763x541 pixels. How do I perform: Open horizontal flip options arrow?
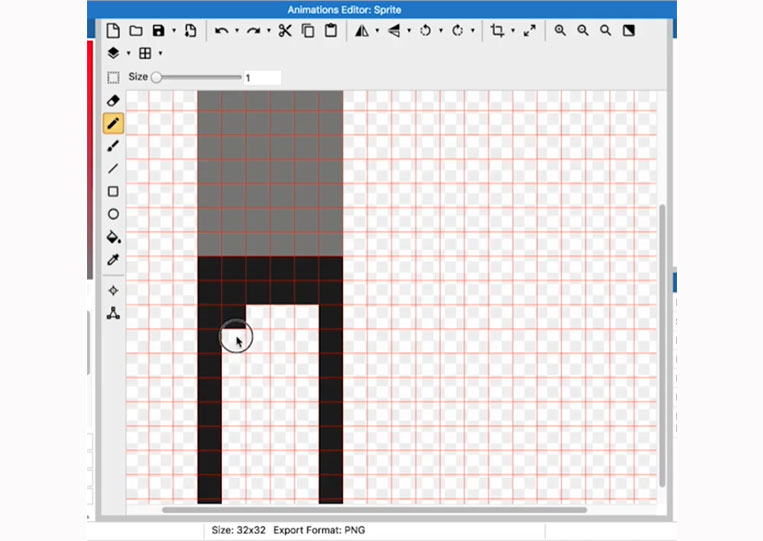coord(377,31)
